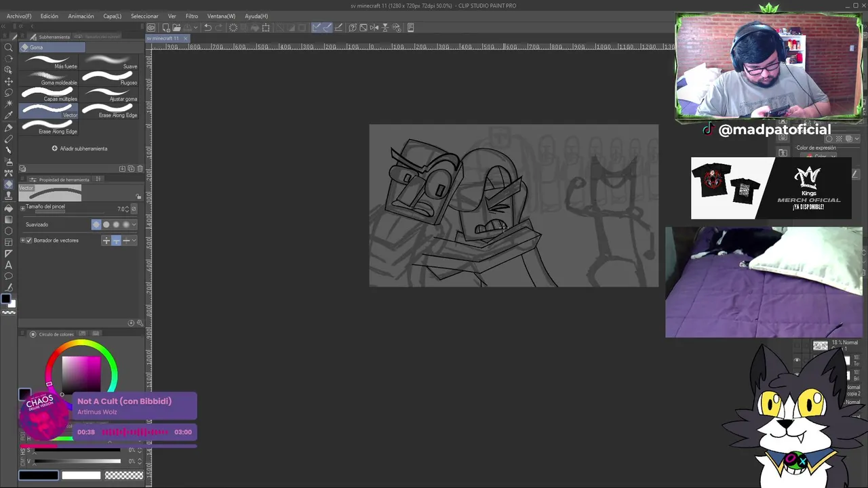Click the transparent color swatch
This screenshot has height=488, width=868.
tap(124, 475)
